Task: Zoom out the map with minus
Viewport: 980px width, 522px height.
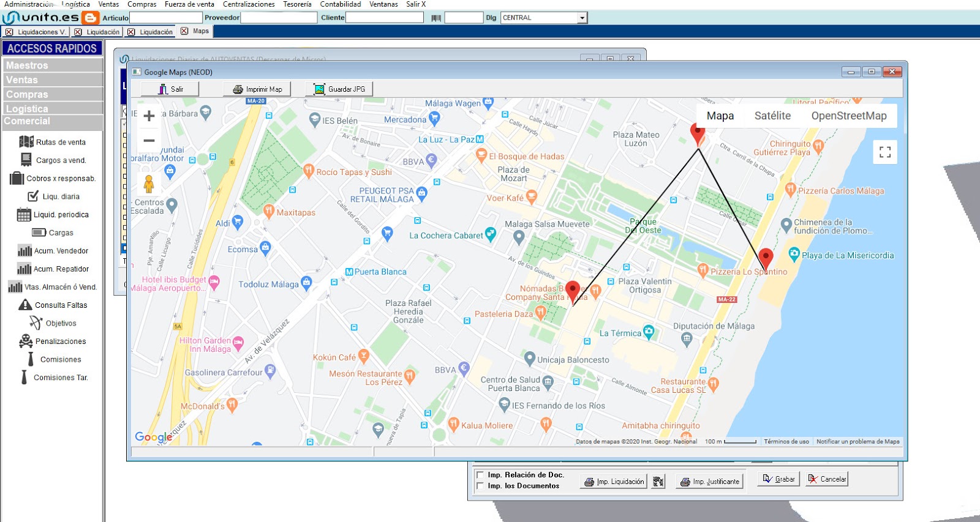Action: (149, 141)
